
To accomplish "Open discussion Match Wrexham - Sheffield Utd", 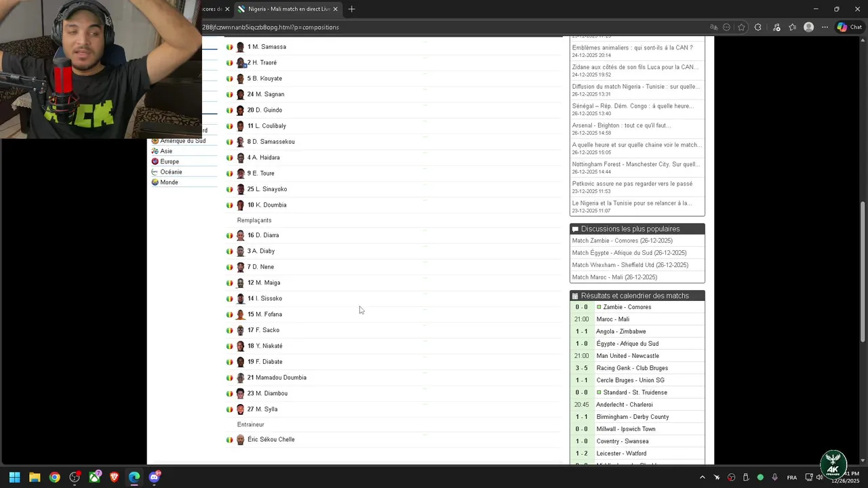I will click(x=630, y=265).
